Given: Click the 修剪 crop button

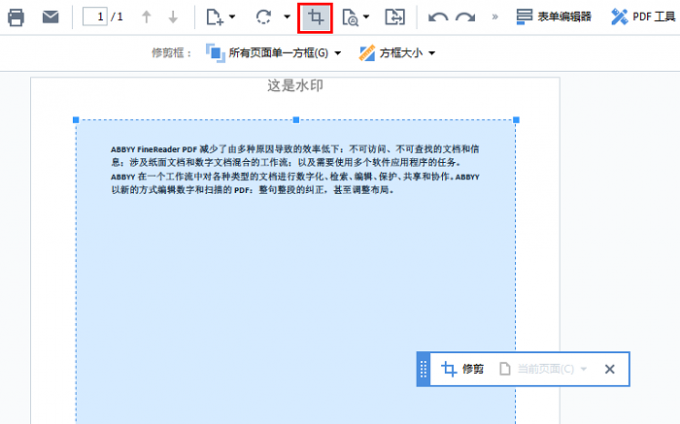Looking at the screenshot, I should coord(462,369).
